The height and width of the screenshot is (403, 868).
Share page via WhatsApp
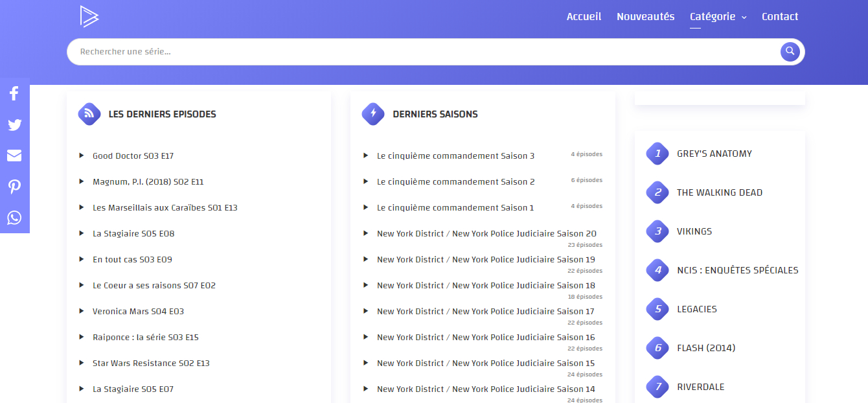[14, 218]
